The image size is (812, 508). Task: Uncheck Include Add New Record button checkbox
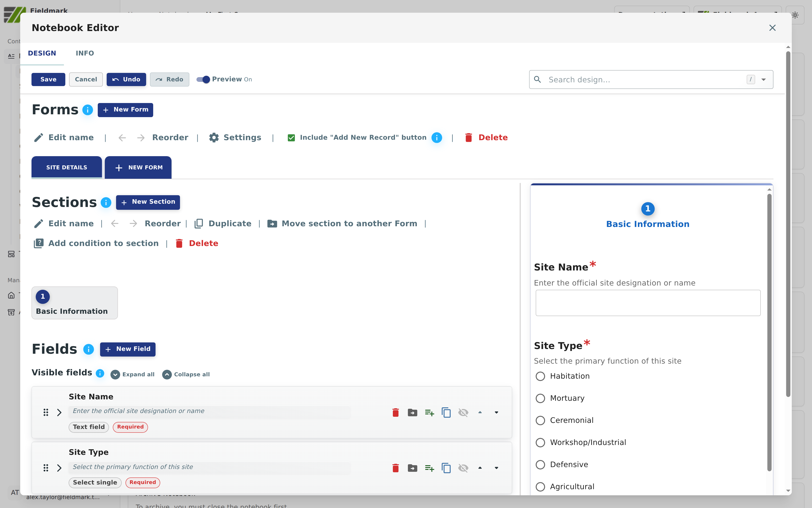291,138
